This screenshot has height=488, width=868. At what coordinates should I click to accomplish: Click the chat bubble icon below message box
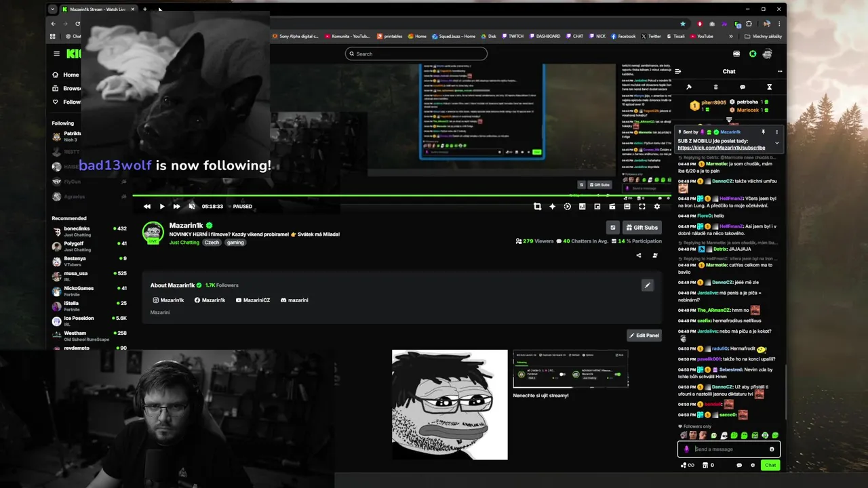click(738, 465)
